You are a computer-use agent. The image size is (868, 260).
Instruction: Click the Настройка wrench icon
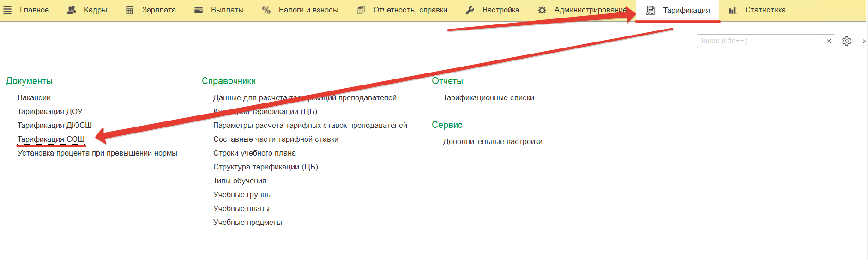click(470, 10)
